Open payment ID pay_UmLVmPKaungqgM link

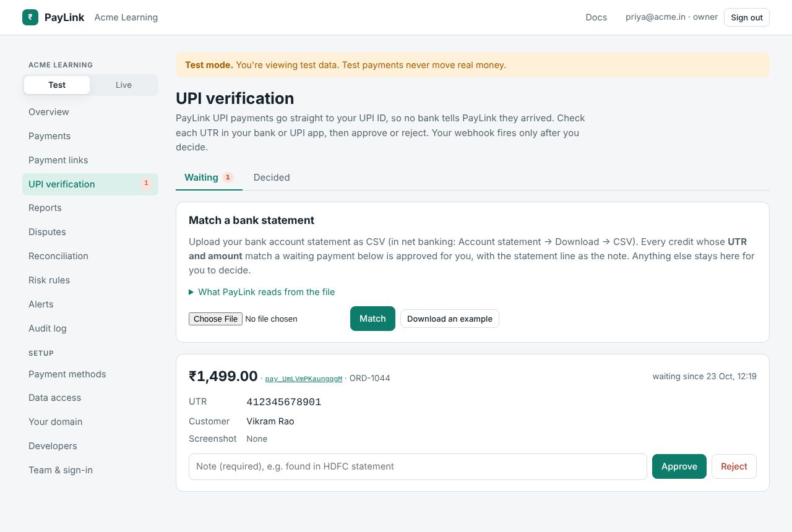click(304, 379)
